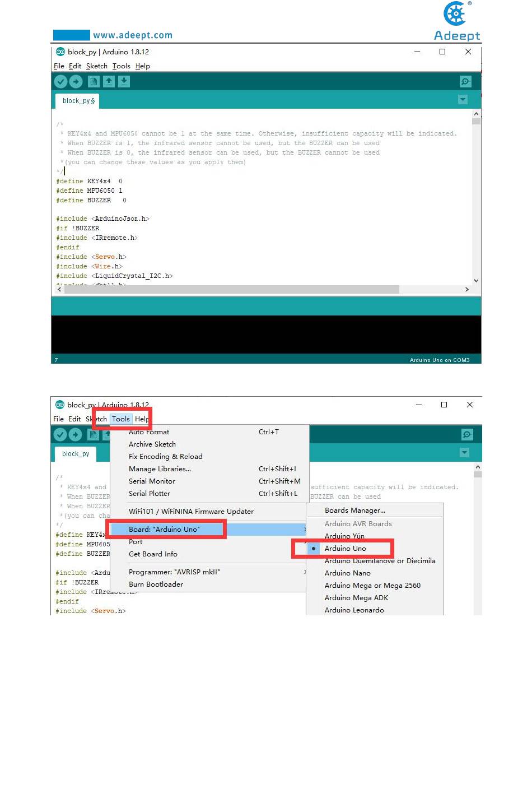Viewport: 532px width, 789px height.
Task: Click the vertical scrollbar up arrow in the upper window
Action: point(477,114)
